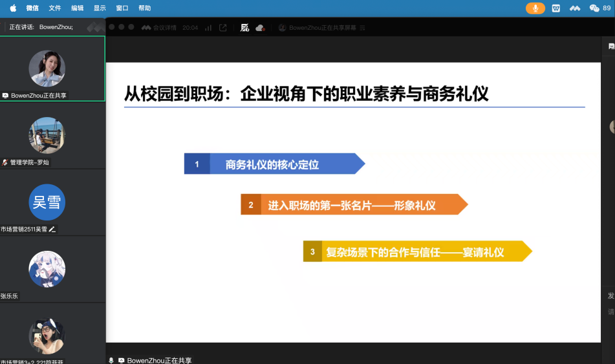Click the recording status icon in toolbar
Image resolution: width=615 pixels, height=364 pixels.
pos(244,28)
